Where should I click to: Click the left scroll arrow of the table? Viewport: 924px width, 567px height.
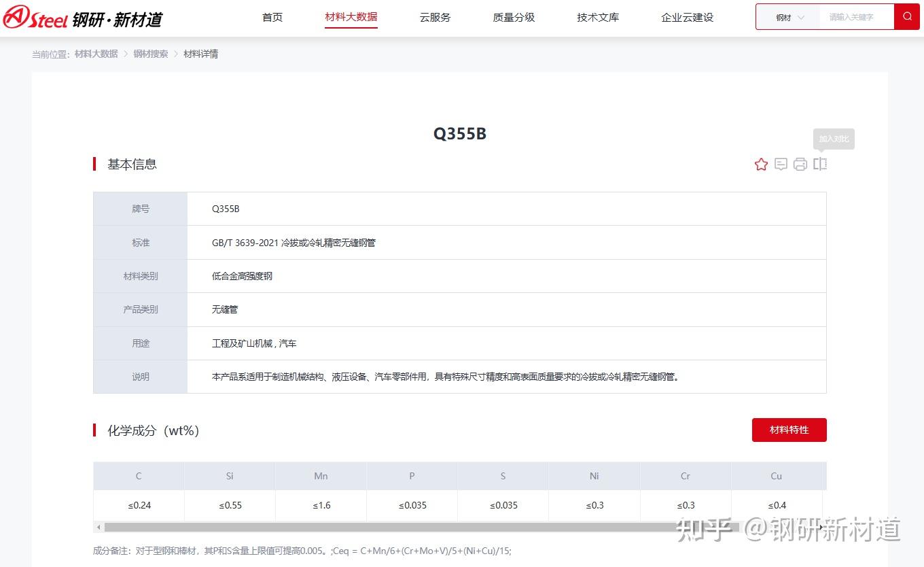pyautogui.click(x=97, y=527)
